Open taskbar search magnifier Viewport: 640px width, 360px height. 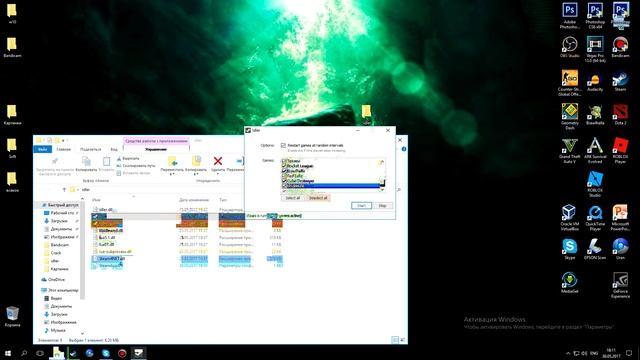(x=24, y=353)
